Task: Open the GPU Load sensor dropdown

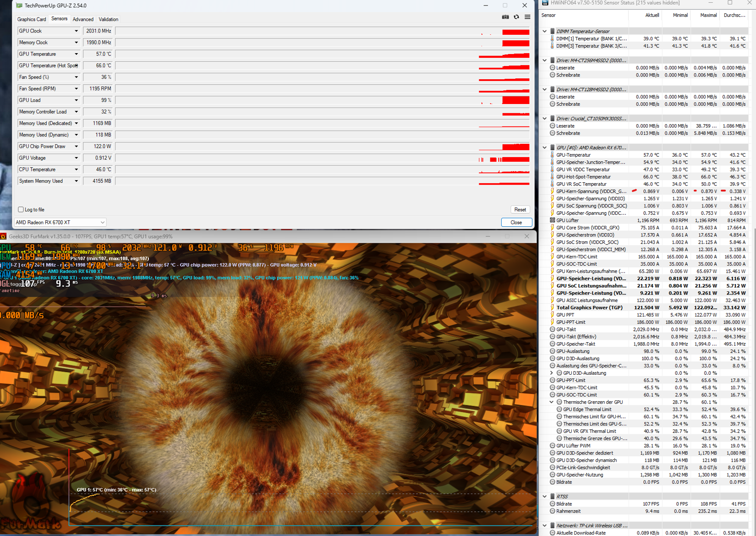Action: click(76, 100)
